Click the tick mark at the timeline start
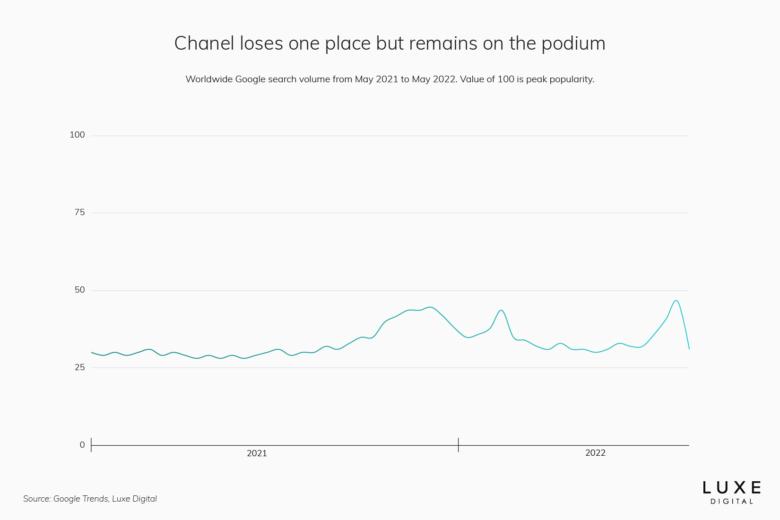 91,445
